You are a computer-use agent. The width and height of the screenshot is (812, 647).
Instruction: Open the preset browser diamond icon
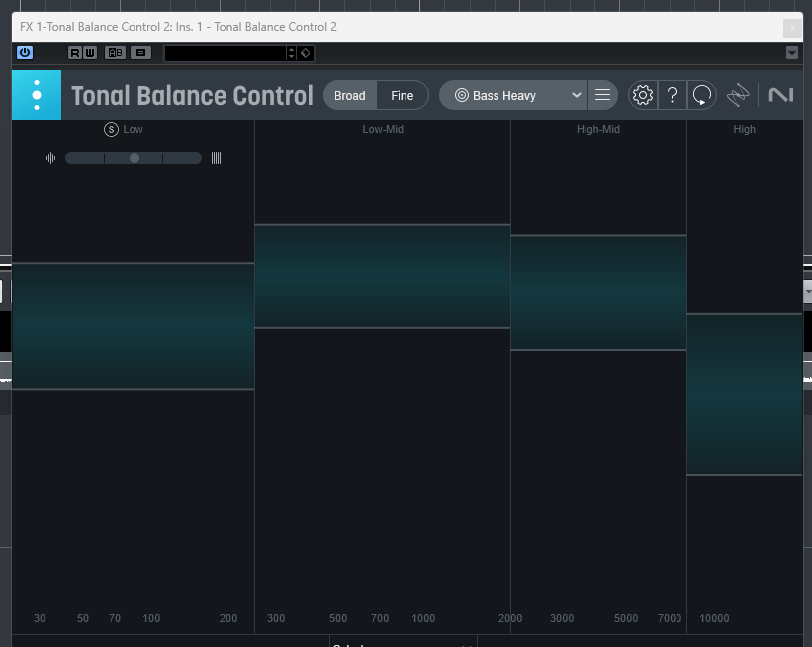click(x=305, y=52)
